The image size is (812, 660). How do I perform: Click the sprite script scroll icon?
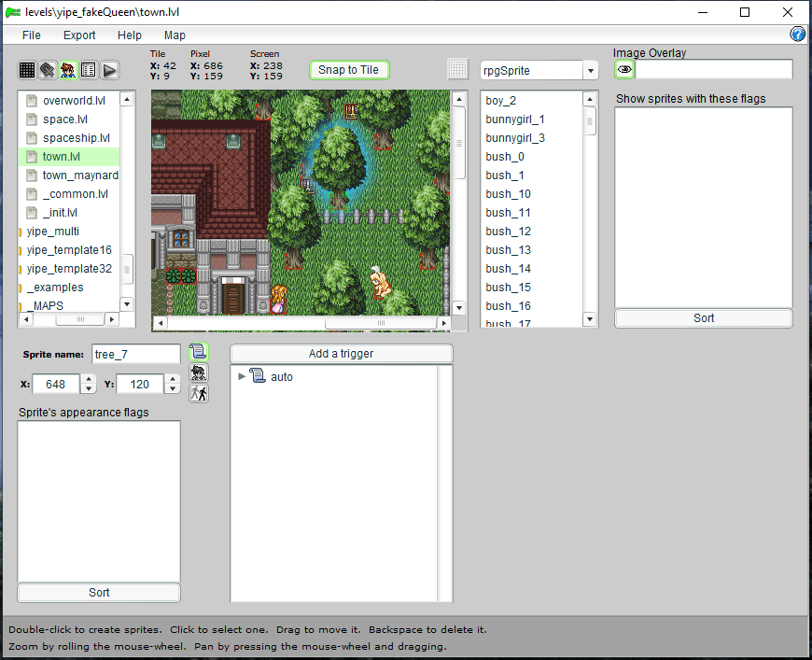pos(198,352)
